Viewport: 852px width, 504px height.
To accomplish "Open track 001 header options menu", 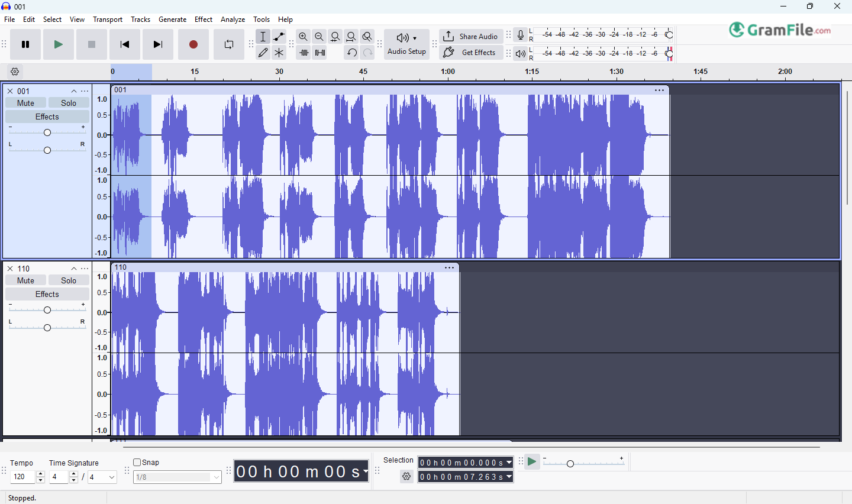I will [x=85, y=91].
